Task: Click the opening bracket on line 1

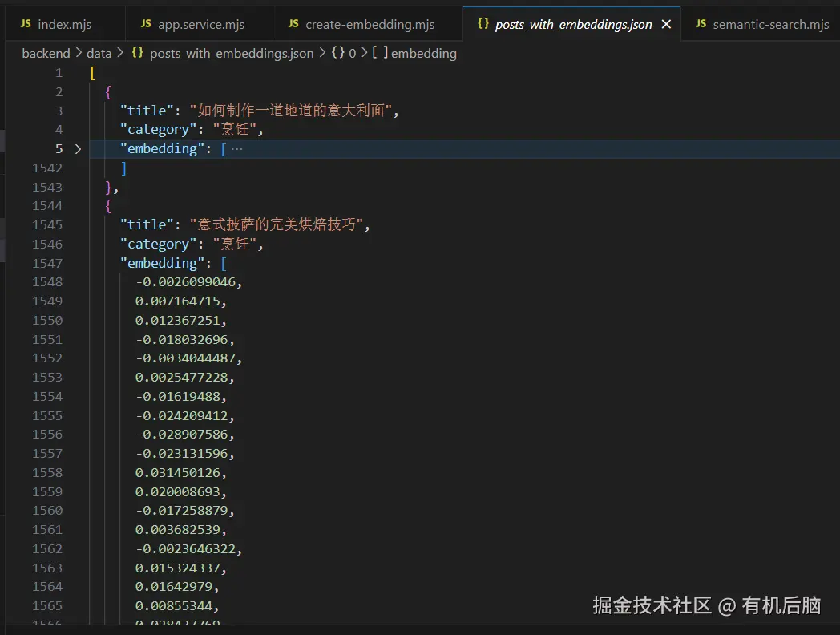Action: click(x=93, y=73)
